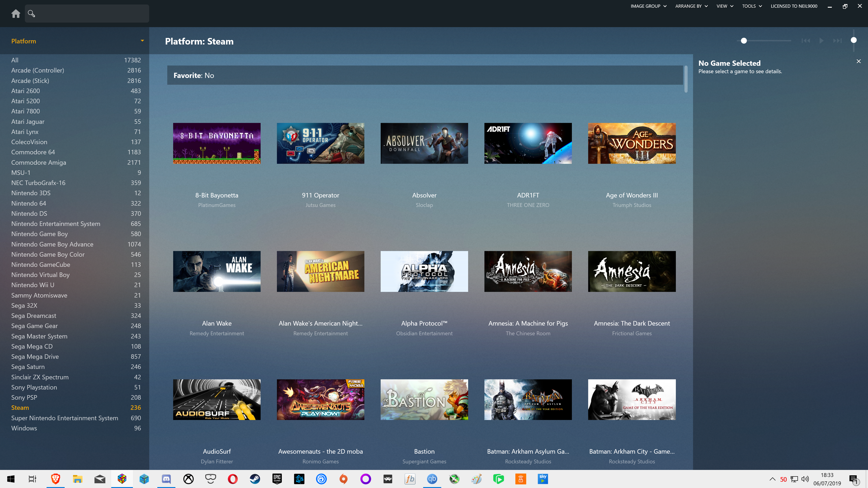Select Amnesia: The Dark Descent cover

point(632,271)
